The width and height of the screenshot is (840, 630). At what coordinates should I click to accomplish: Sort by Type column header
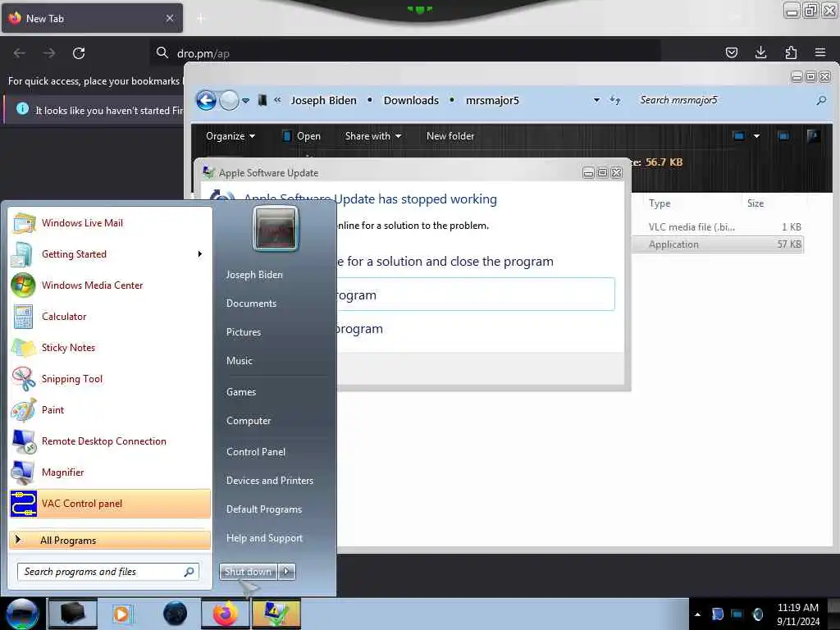(660, 203)
